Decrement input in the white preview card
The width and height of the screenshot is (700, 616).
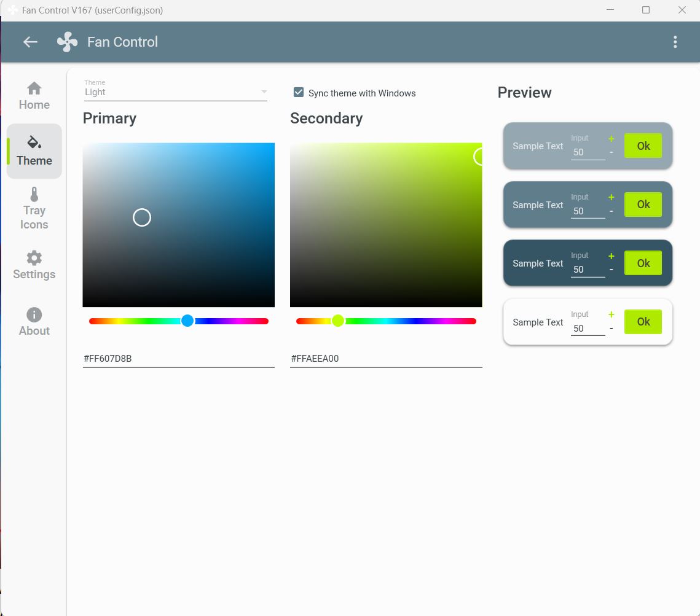[611, 329]
